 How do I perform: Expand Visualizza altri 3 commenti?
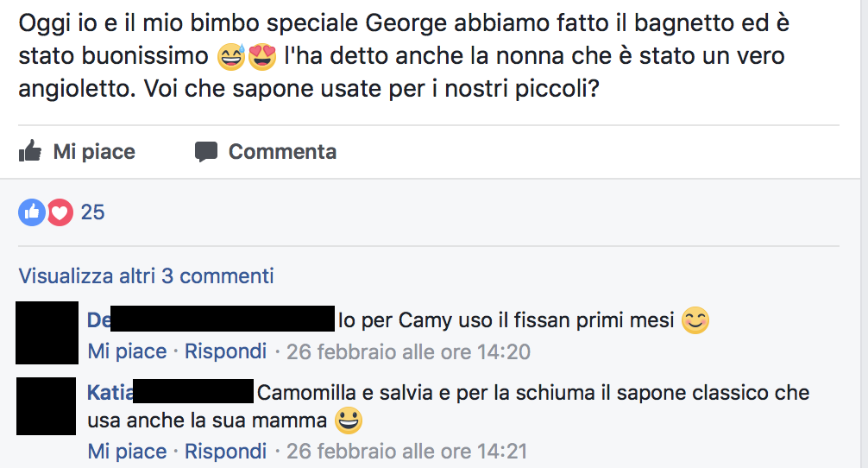[x=146, y=275]
